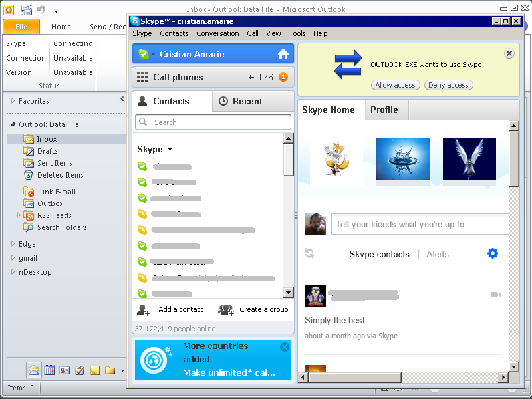
Task: Click the winged angel avatar thumbnail
Action: (469, 159)
